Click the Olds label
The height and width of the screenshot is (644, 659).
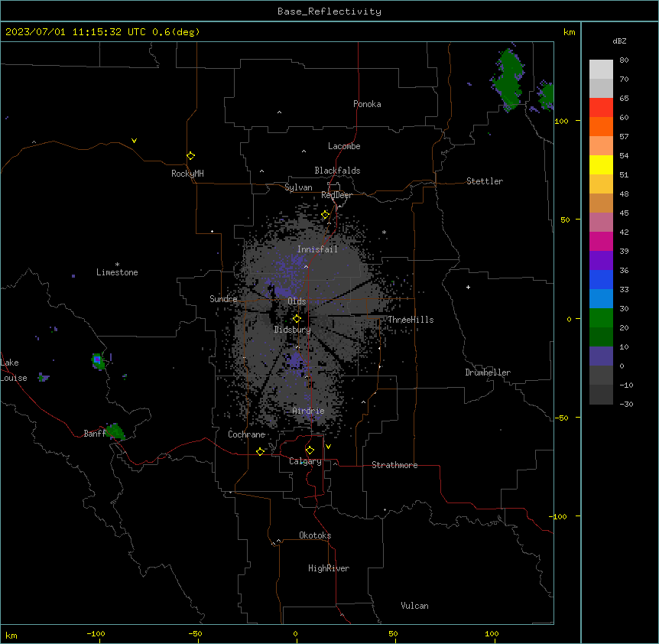point(297,301)
